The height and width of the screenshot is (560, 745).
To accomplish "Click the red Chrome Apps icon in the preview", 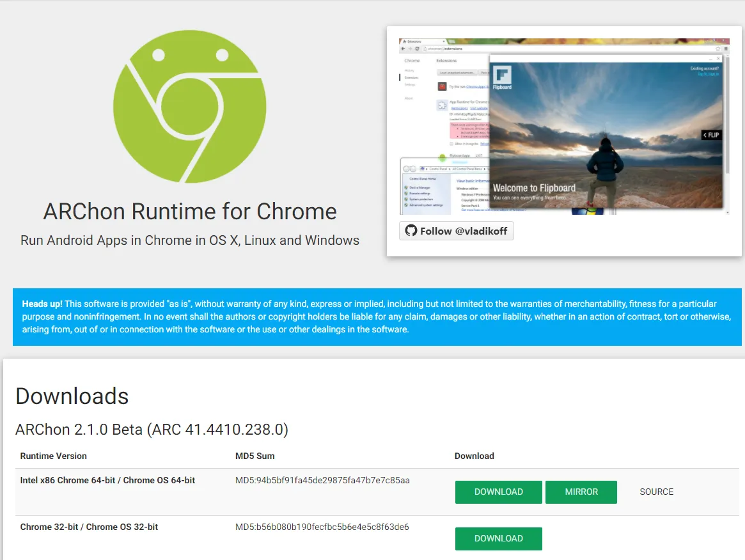I will 442,87.
